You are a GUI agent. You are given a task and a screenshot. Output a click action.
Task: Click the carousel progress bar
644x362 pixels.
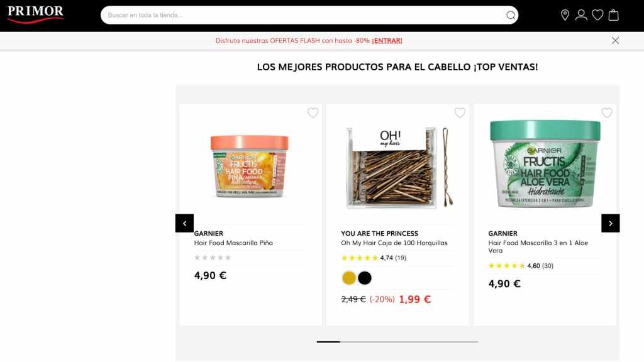397,341
